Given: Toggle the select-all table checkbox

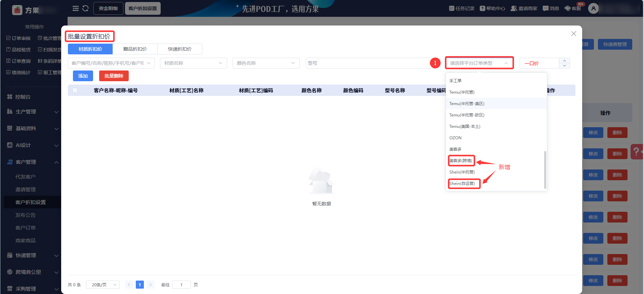Looking at the screenshot, I should [x=75, y=90].
